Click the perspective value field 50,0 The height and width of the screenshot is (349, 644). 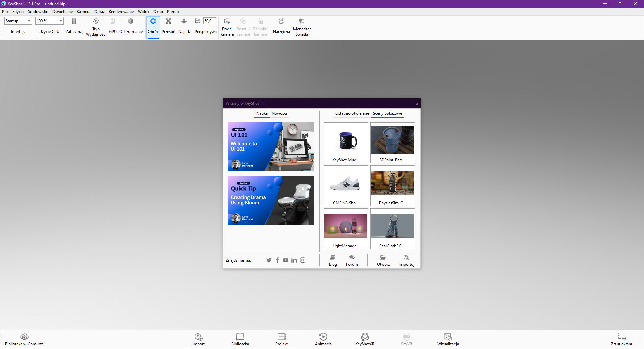pyautogui.click(x=210, y=21)
